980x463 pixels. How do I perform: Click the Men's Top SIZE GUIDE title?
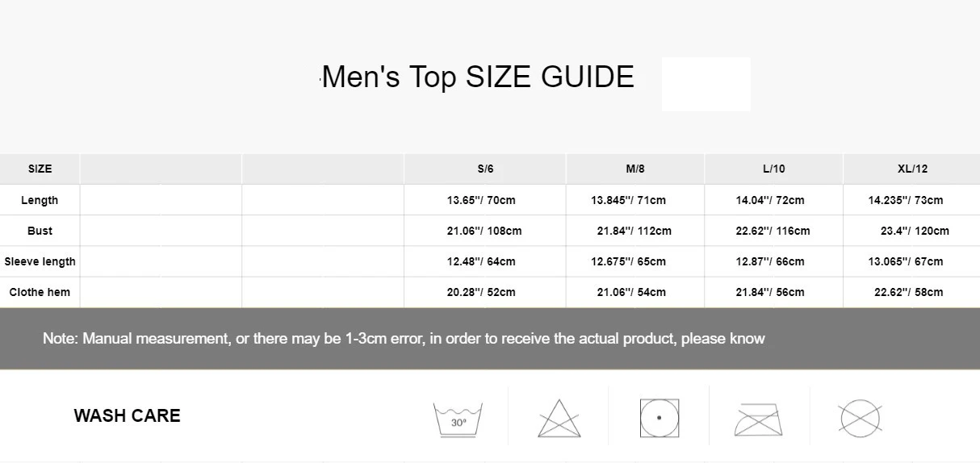tap(478, 77)
